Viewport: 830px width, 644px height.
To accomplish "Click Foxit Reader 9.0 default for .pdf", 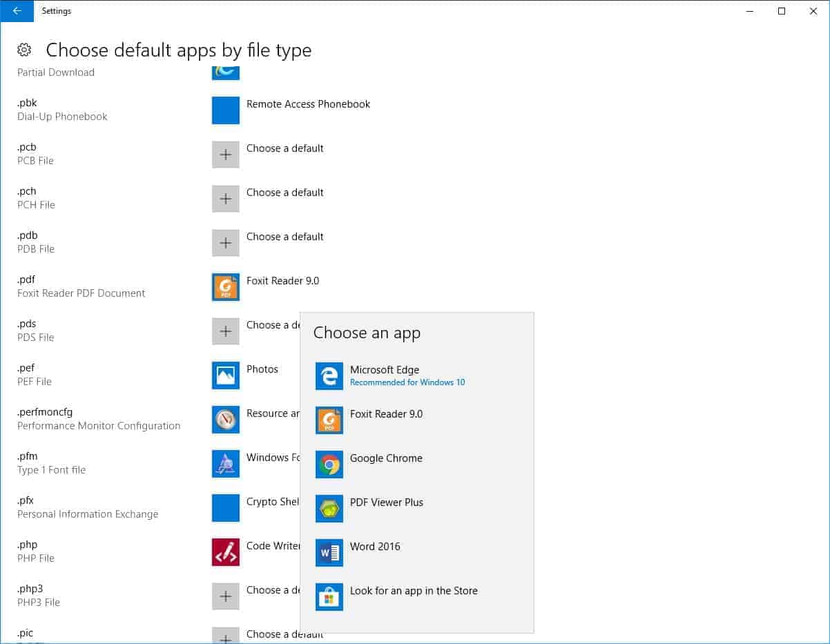I will [x=282, y=281].
